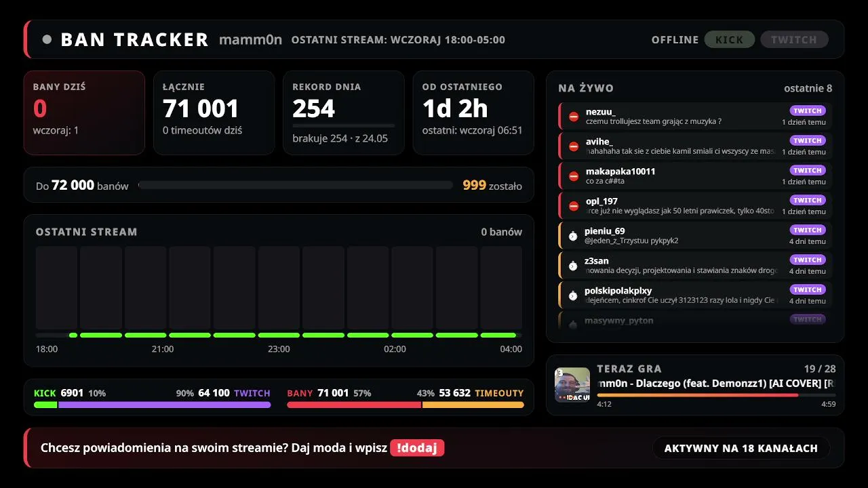Click the NA ŻYWO panel heading
This screenshot has width=868, height=488.
tap(586, 88)
